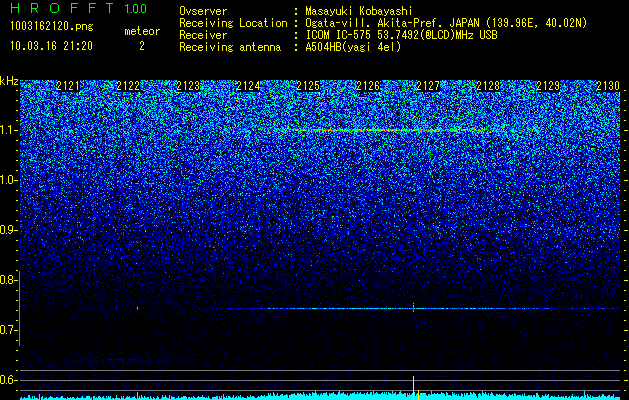Click the antenna text A504HB(yagi 4el)
The width and height of the screenshot is (629, 400).
[x=353, y=47]
